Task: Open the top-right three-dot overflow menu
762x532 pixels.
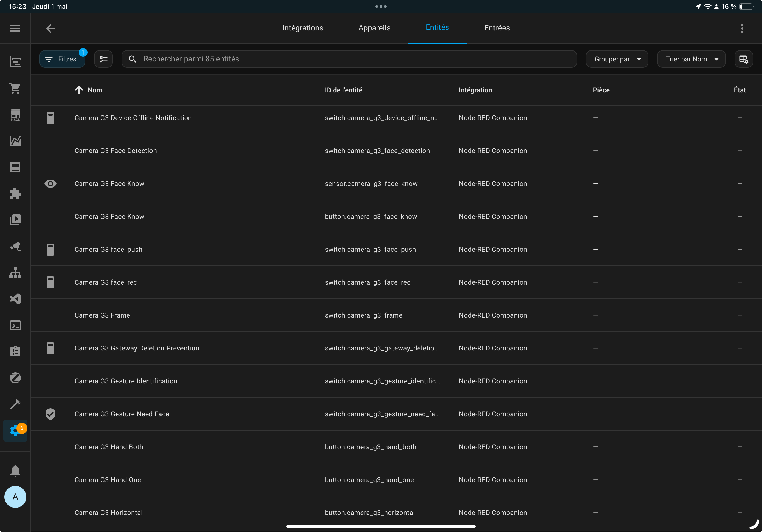Action: pyautogui.click(x=742, y=28)
